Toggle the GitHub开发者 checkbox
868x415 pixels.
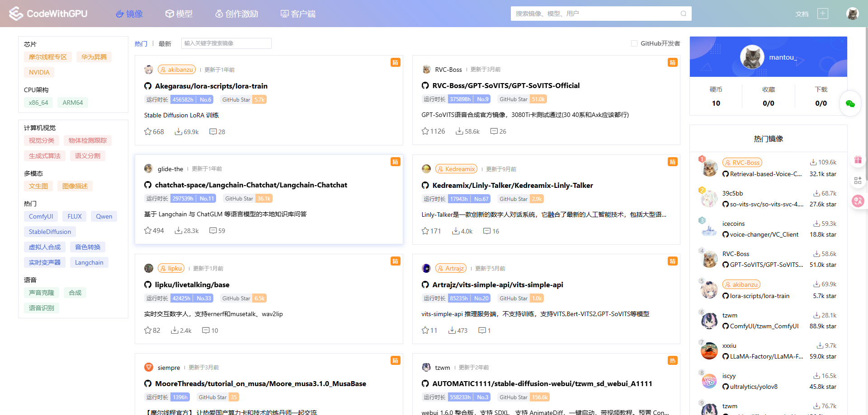tap(634, 43)
